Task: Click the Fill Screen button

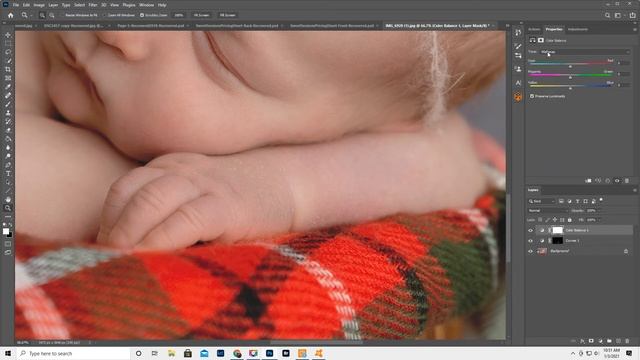Action: pyautogui.click(x=227, y=15)
